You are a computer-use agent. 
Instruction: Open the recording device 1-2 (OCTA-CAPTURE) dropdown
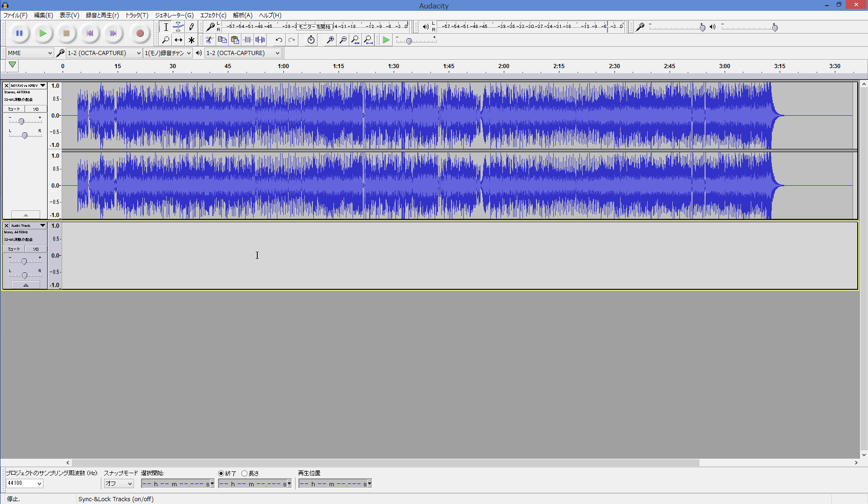[104, 53]
